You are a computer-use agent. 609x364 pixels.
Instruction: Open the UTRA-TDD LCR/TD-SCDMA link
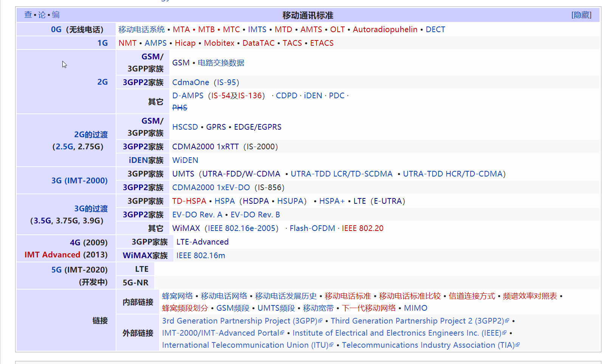(341, 173)
